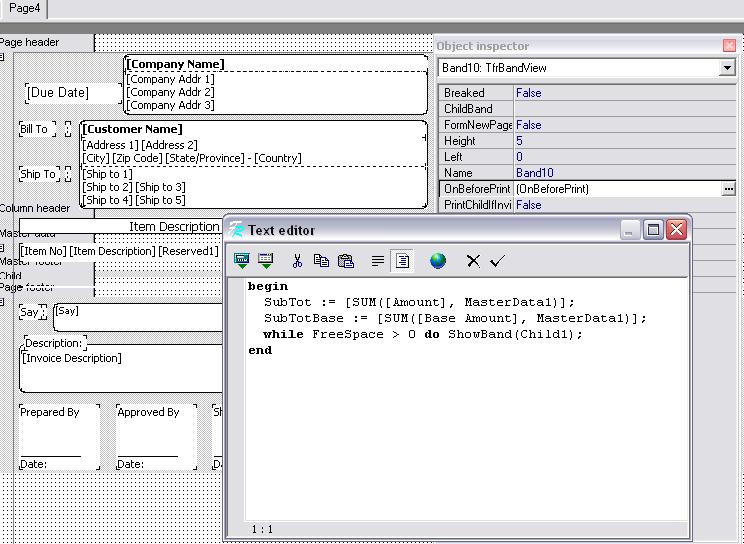Toggle word wrap lines icon

378,261
